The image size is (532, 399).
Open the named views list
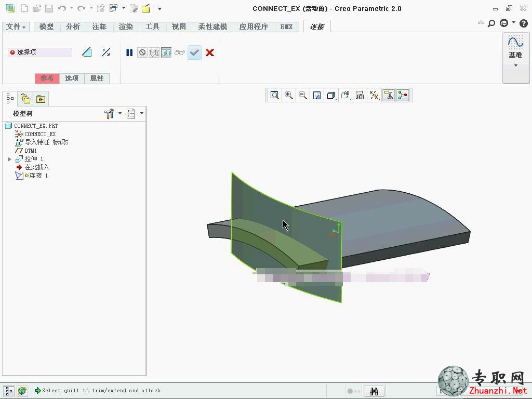click(345, 96)
